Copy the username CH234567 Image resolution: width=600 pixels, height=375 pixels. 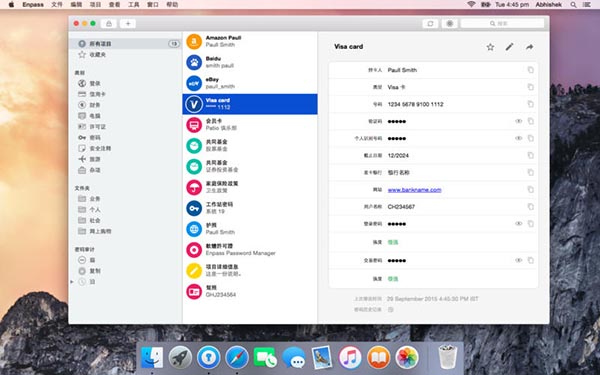click(x=530, y=207)
